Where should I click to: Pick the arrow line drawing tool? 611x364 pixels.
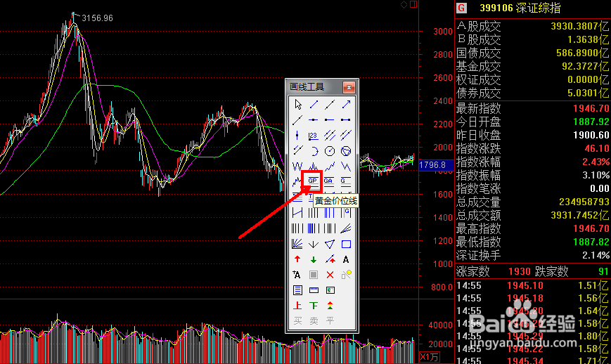coord(346,104)
